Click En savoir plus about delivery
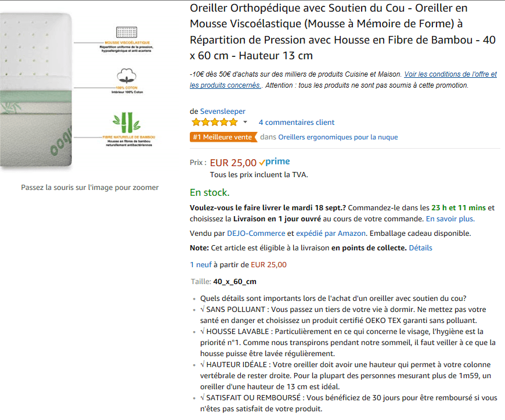The image size is (505, 420). tap(450, 219)
